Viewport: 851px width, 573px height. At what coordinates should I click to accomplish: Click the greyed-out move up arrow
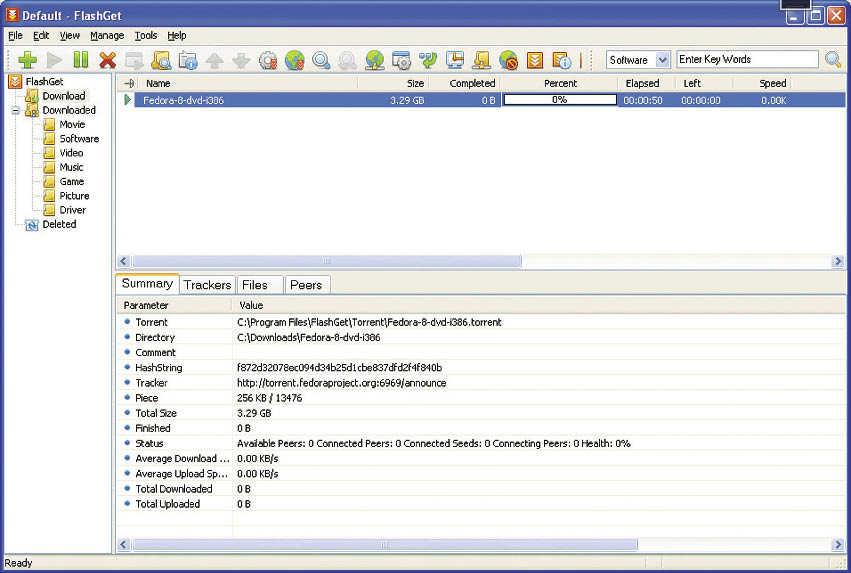click(x=214, y=60)
